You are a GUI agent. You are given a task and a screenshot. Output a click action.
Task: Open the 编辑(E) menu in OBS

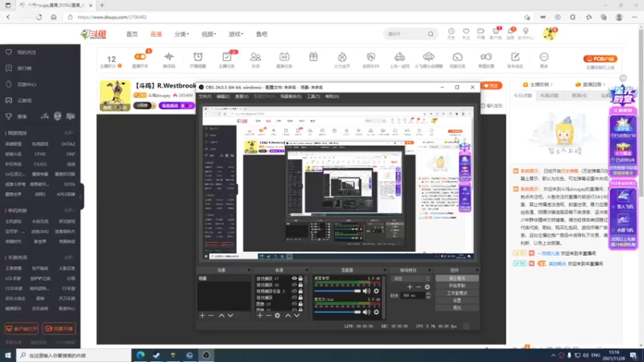click(x=223, y=97)
